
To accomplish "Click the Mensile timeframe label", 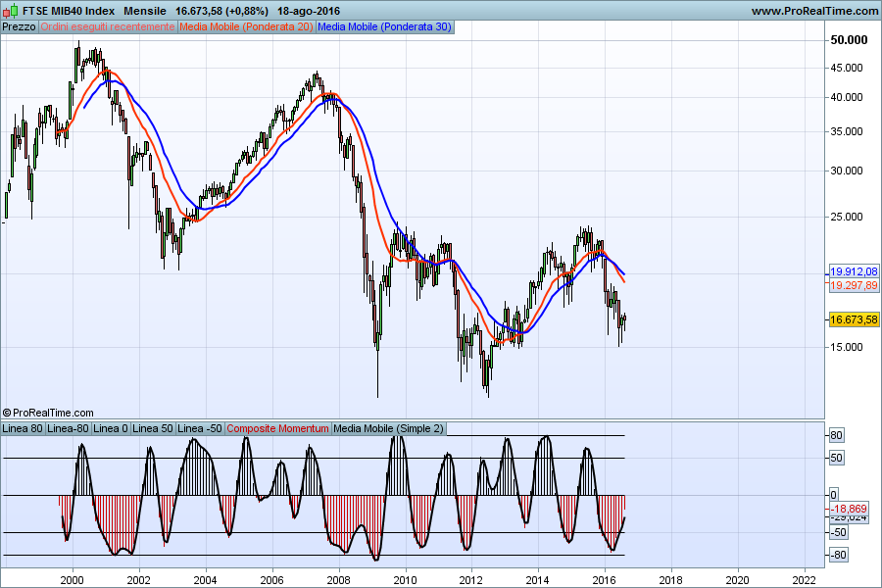I will coord(145,11).
